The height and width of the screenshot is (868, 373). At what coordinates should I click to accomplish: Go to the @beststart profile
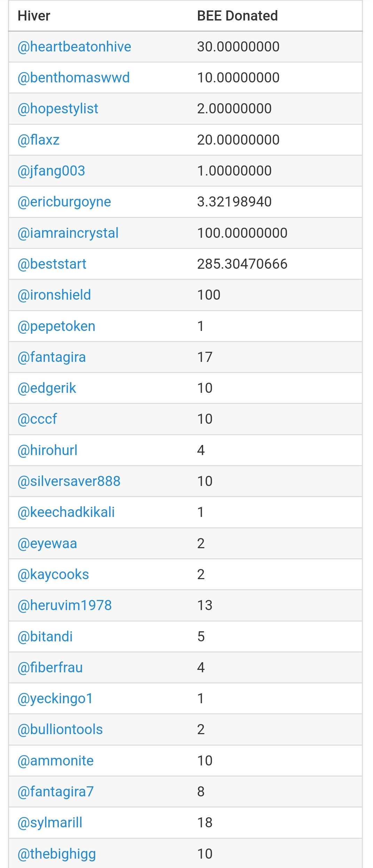52,264
